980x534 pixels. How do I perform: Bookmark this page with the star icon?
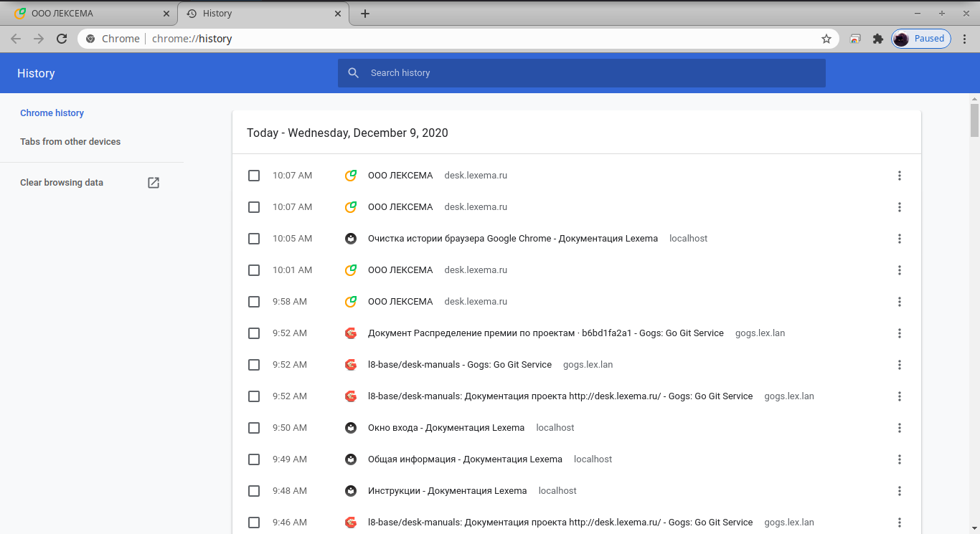826,39
